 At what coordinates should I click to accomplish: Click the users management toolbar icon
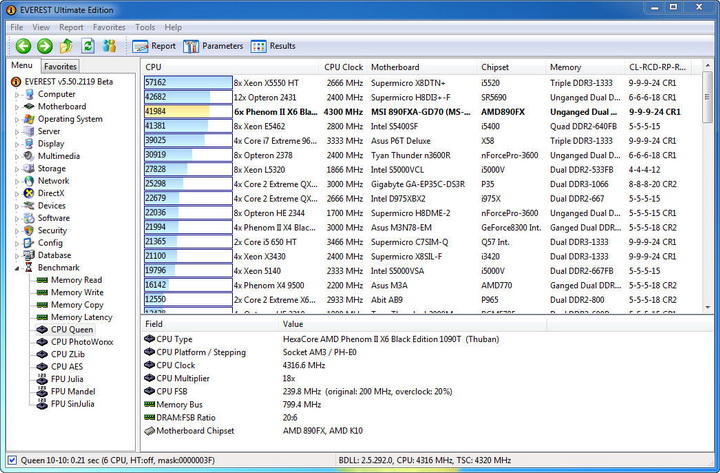pos(109,46)
